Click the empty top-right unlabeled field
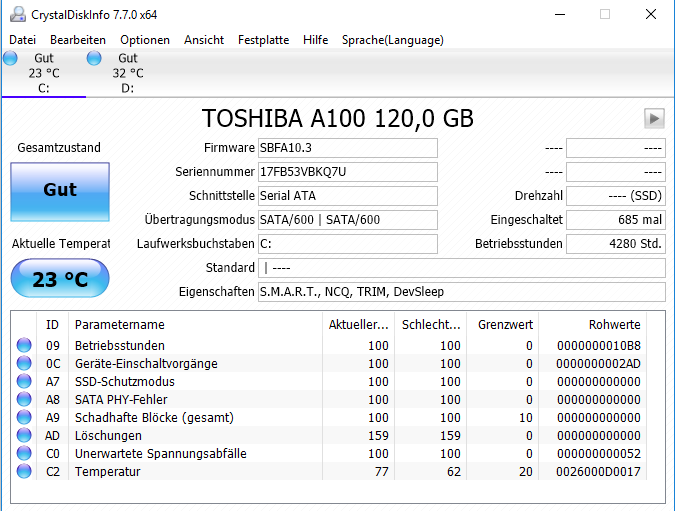Screen dimensions: 675x511 616,148
